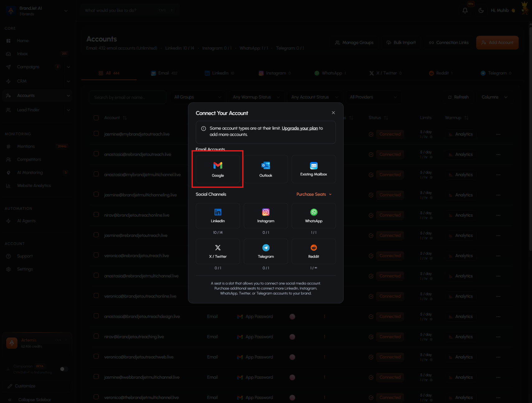Choose the Reddit social channel
Screen dimensions: 532x403
click(x=313, y=251)
